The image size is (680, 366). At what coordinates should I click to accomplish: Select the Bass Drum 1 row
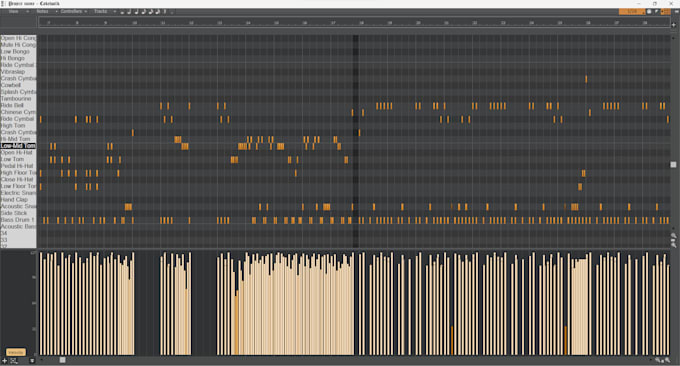(x=18, y=220)
